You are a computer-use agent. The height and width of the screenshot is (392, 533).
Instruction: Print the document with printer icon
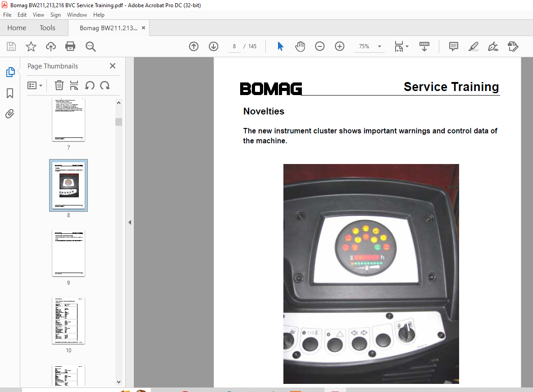(x=70, y=46)
